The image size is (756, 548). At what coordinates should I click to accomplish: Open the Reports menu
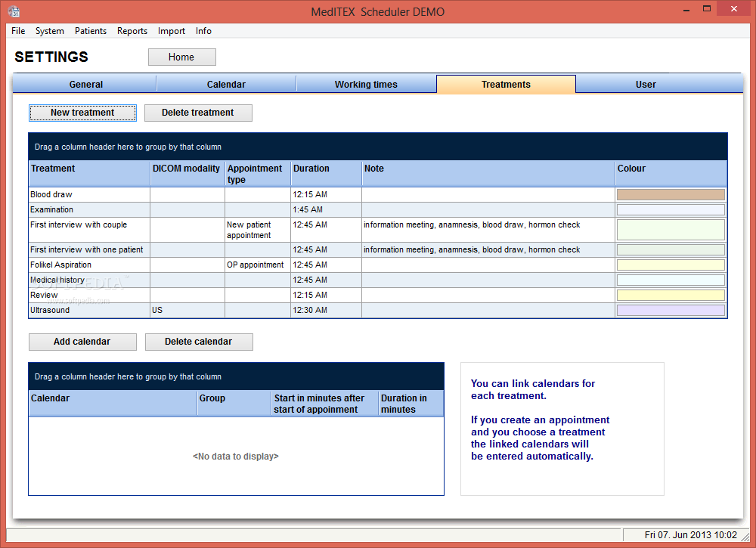click(132, 31)
